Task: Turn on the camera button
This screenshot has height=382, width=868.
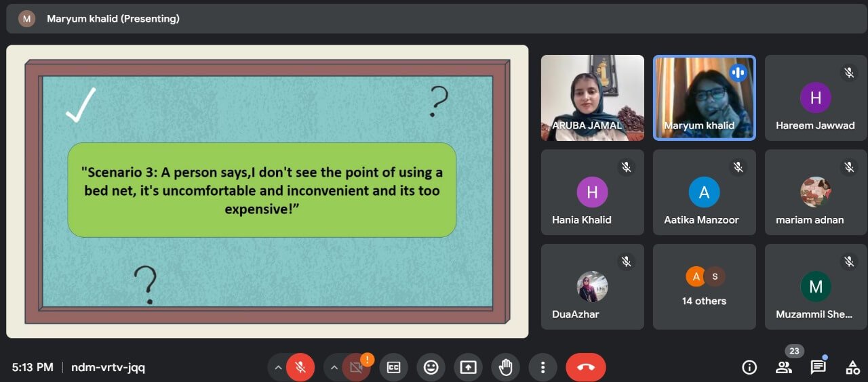Action: 356,367
